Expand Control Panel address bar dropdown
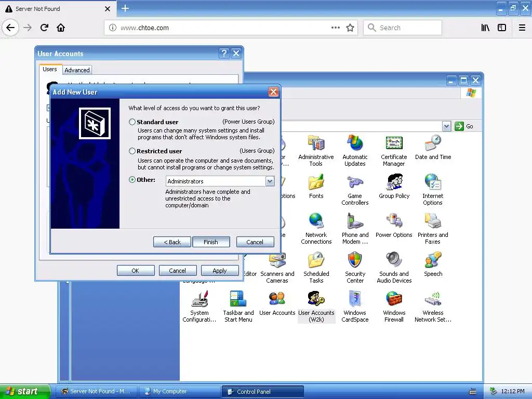Viewport: 532px width, 399px height. coord(446,126)
